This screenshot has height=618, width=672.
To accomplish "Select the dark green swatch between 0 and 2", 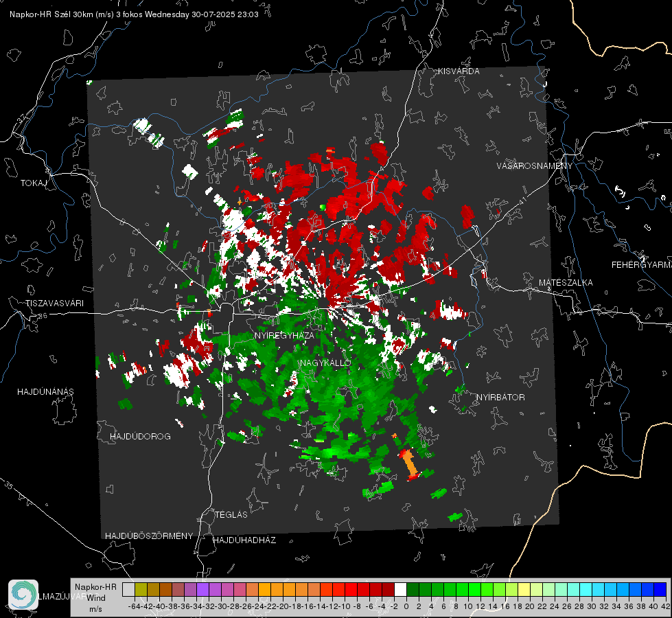I will tap(413, 590).
